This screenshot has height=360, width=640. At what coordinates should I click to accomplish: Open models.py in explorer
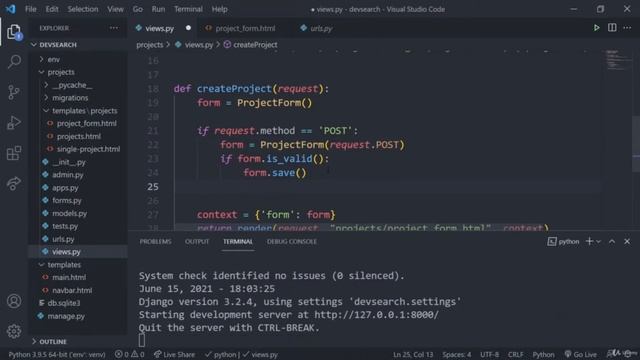[x=69, y=213]
